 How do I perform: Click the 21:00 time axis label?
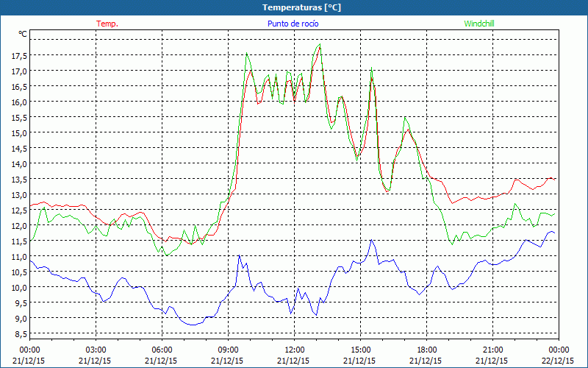(x=492, y=350)
